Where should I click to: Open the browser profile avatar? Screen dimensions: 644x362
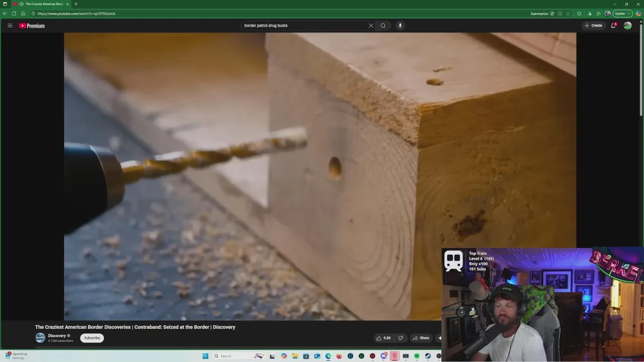[607, 14]
